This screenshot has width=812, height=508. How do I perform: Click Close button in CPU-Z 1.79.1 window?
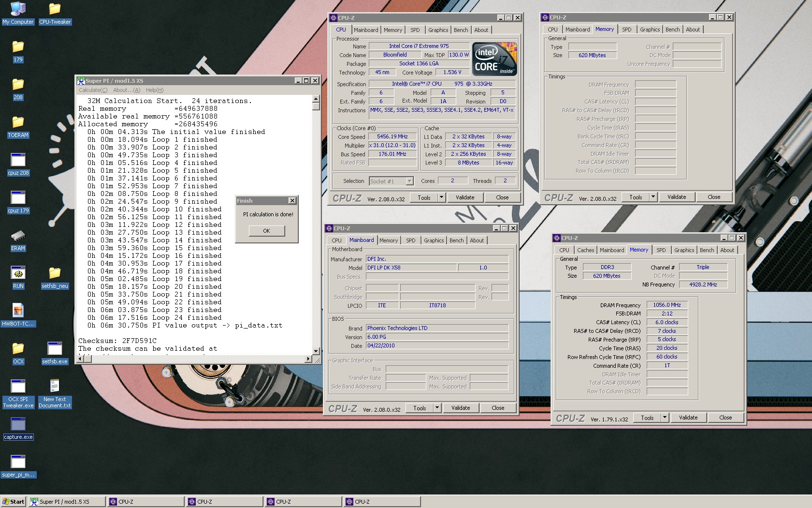(725, 418)
